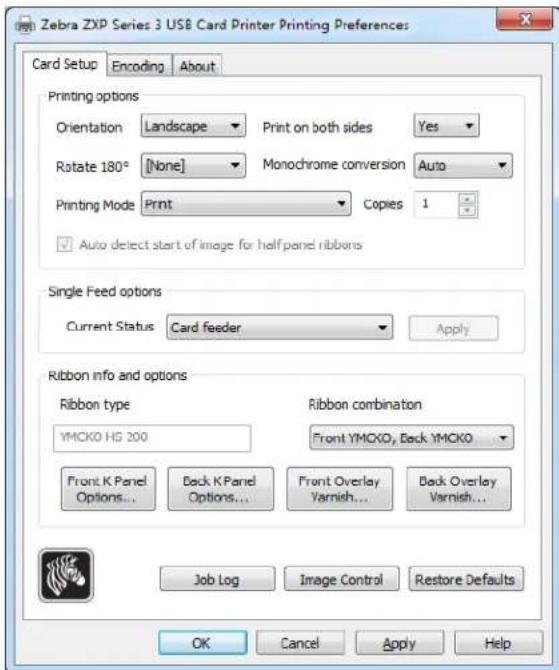This screenshot has height=670, width=559.
Task: Confirm with the OK button
Action: click(x=203, y=643)
